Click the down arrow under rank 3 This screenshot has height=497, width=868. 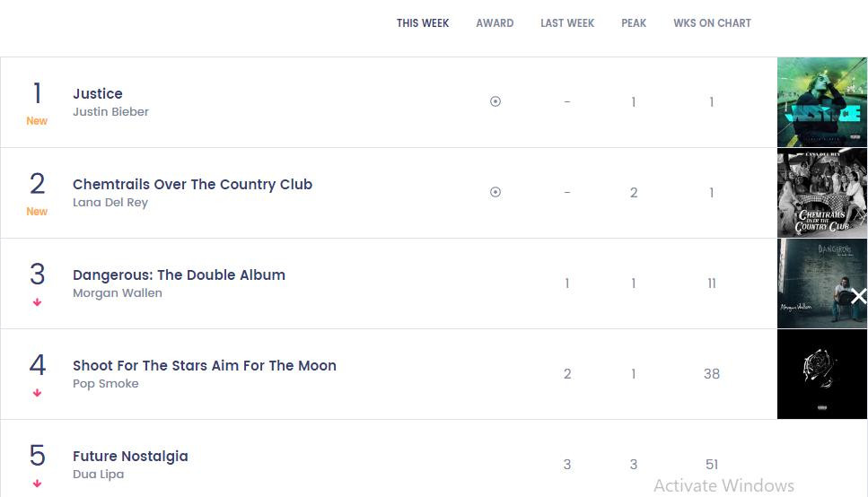click(37, 302)
